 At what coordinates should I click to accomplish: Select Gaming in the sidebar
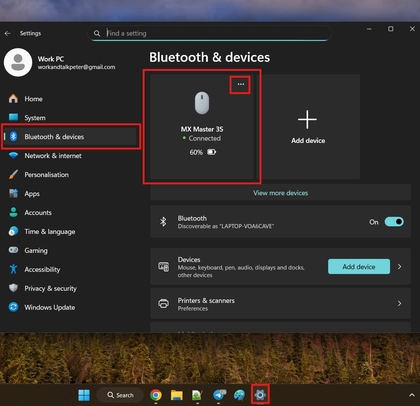pos(70,251)
